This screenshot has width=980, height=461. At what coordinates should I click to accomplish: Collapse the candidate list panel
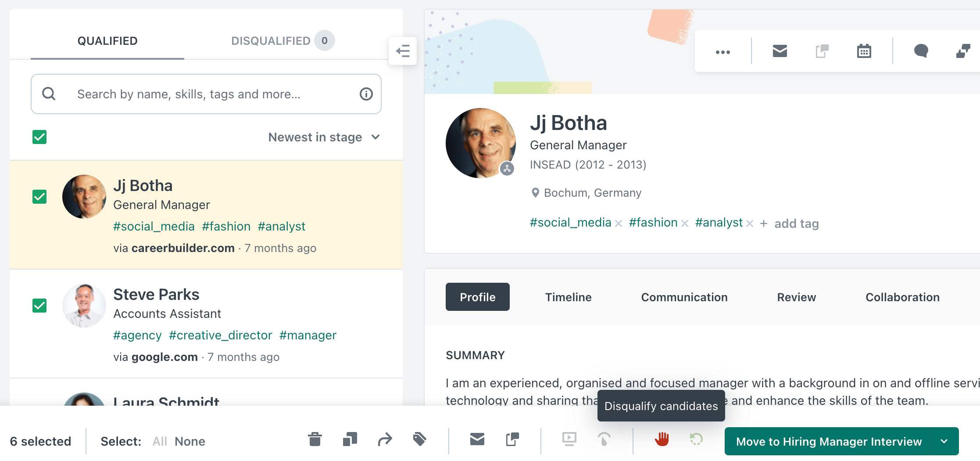pyautogui.click(x=403, y=51)
